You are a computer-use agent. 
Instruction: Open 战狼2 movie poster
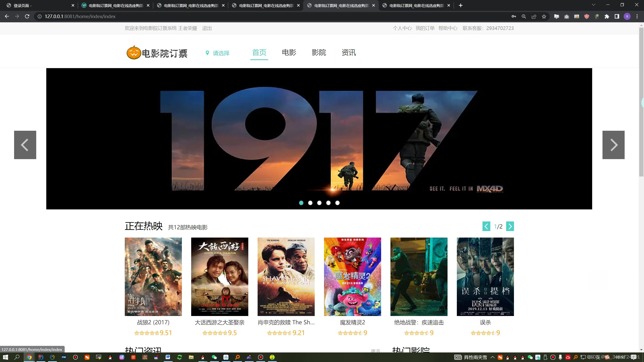tap(153, 277)
